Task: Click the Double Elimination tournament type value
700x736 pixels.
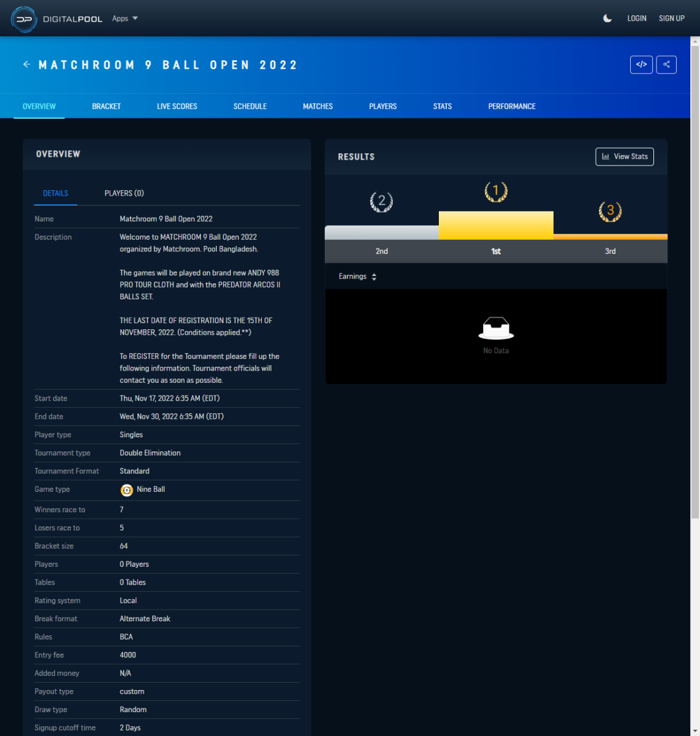Action: [x=150, y=453]
